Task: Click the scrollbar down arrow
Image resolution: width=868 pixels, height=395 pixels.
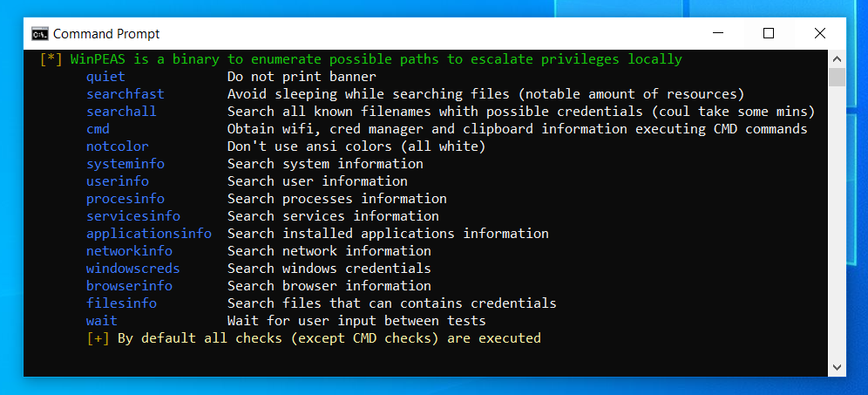Action: pyautogui.click(x=837, y=367)
